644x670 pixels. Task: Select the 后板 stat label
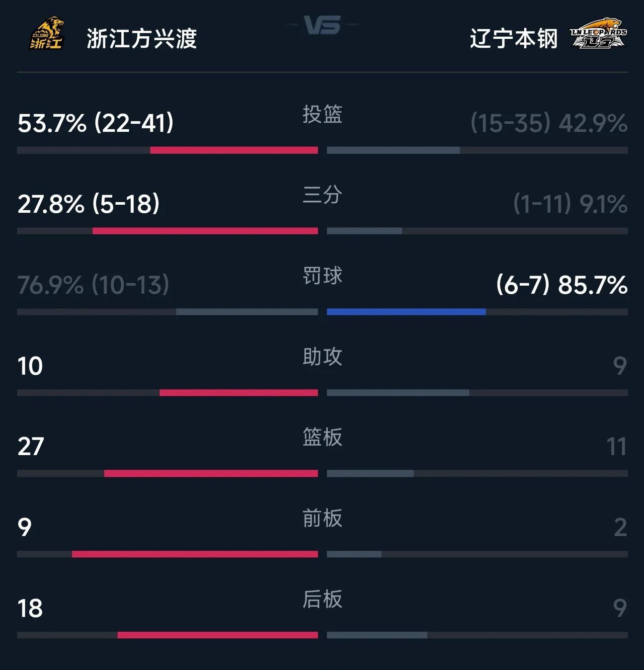pyautogui.click(x=323, y=599)
